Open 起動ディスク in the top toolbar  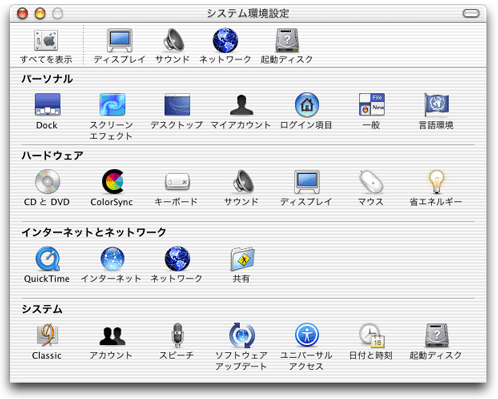pyautogui.click(x=287, y=40)
